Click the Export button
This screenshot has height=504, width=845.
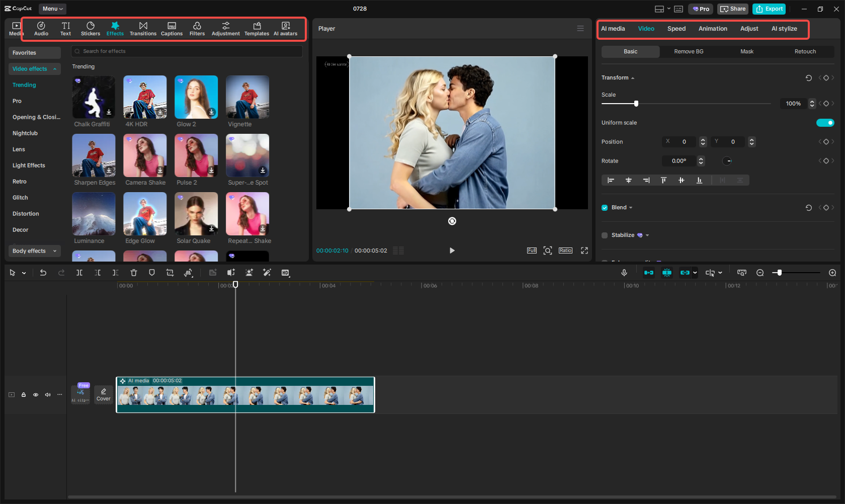pyautogui.click(x=769, y=9)
